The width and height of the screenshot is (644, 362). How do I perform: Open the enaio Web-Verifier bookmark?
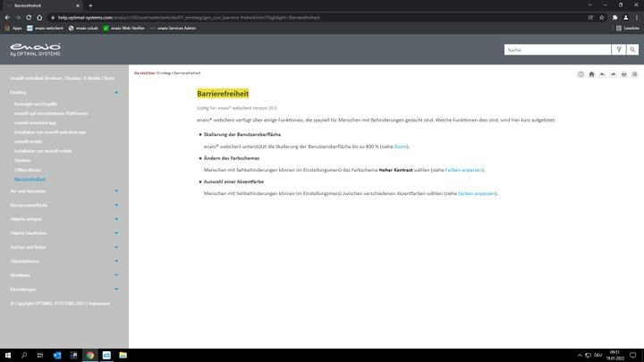click(124, 29)
